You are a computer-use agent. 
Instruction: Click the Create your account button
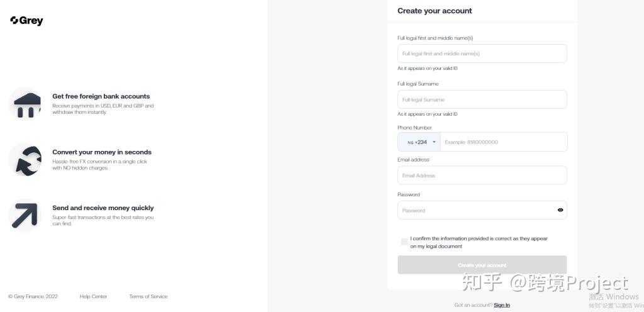click(482, 265)
